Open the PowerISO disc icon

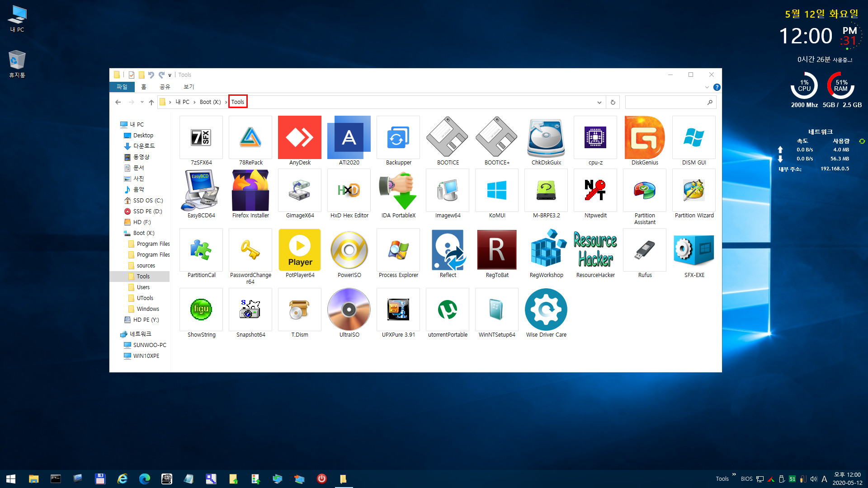[x=349, y=250]
